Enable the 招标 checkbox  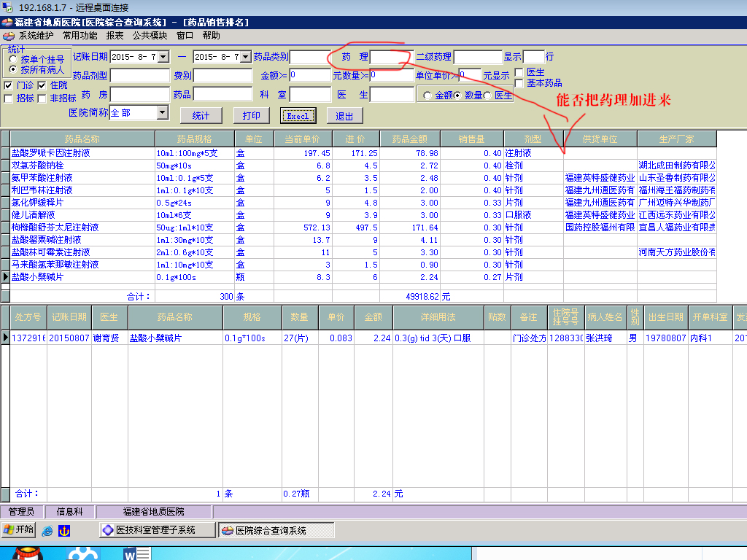click(x=8, y=98)
